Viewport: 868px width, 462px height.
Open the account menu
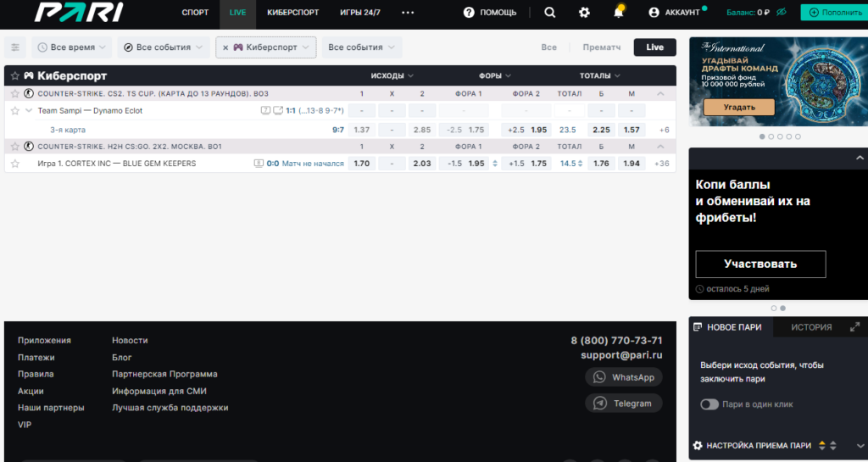click(677, 12)
